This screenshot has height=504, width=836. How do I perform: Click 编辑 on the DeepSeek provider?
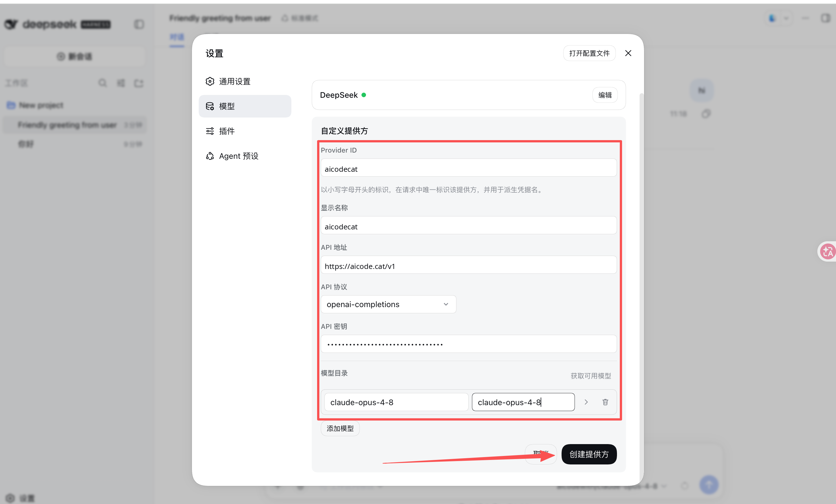click(x=605, y=95)
